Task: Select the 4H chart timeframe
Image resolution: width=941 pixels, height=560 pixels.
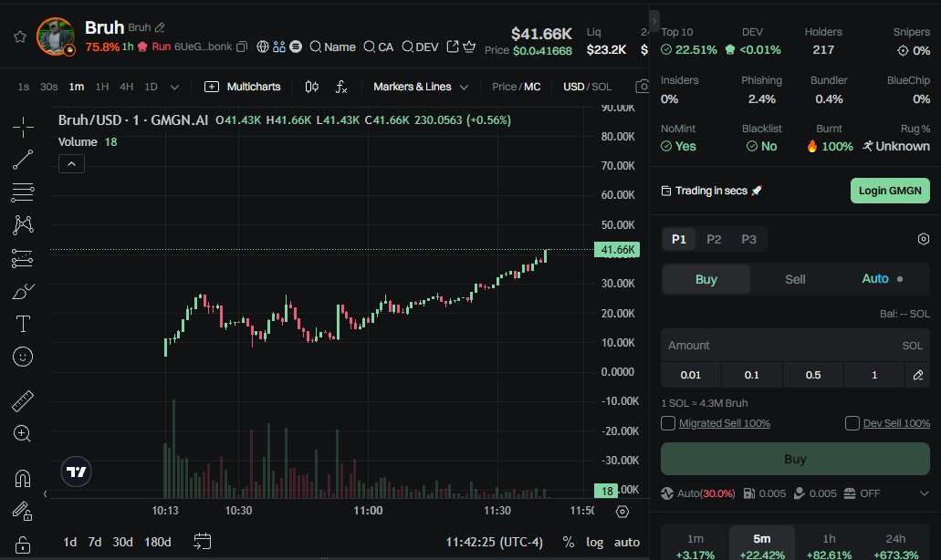Action: [126, 87]
